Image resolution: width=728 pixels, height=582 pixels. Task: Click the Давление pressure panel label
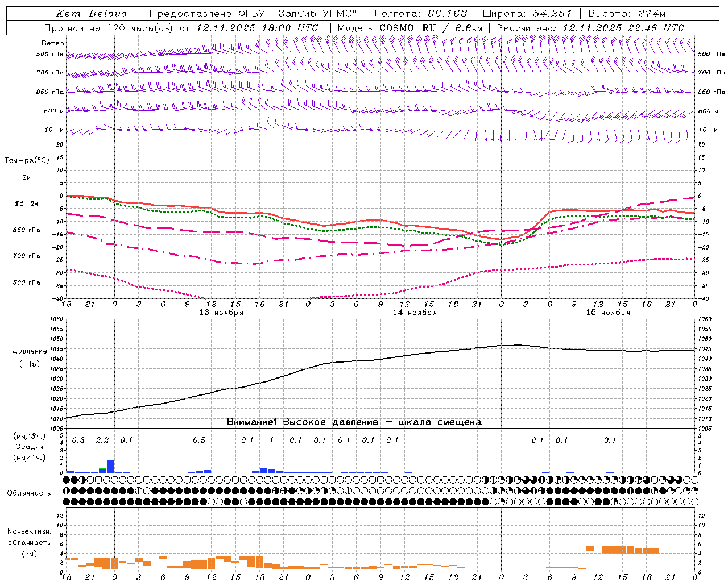pyautogui.click(x=30, y=351)
